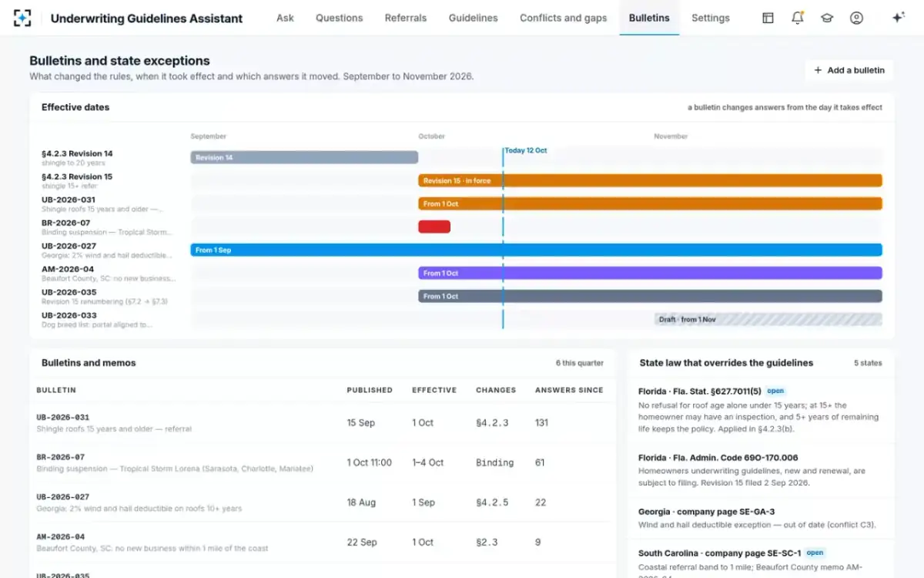
Task: Open the user account icon
Action: click(x=856, y=18)
